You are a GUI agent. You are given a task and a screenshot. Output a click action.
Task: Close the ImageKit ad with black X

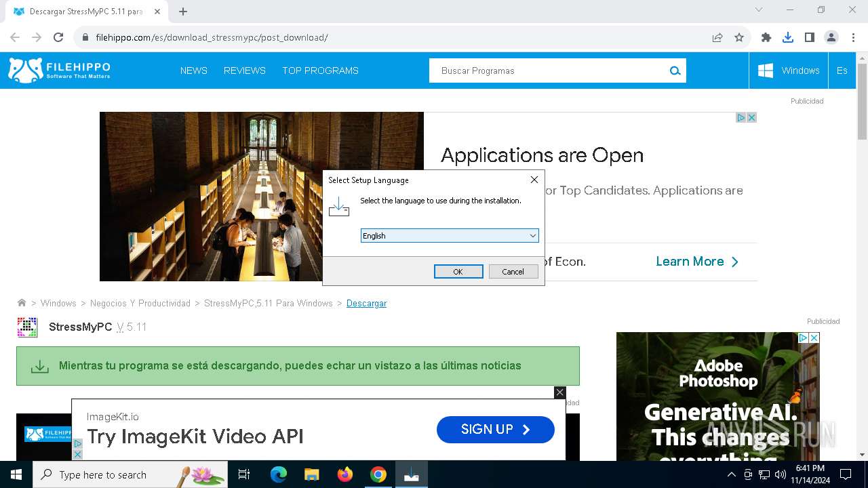[x=559, y=392]
